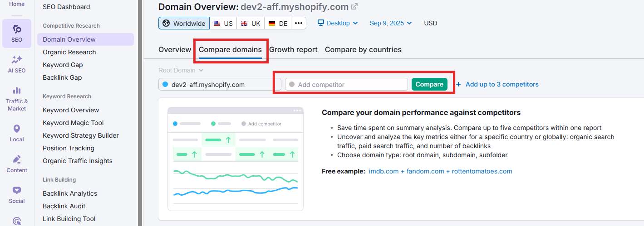Open the Content pencil icon
Viewport: 644px width, 226px height.
pyautogui.click(x=17, y=160)
